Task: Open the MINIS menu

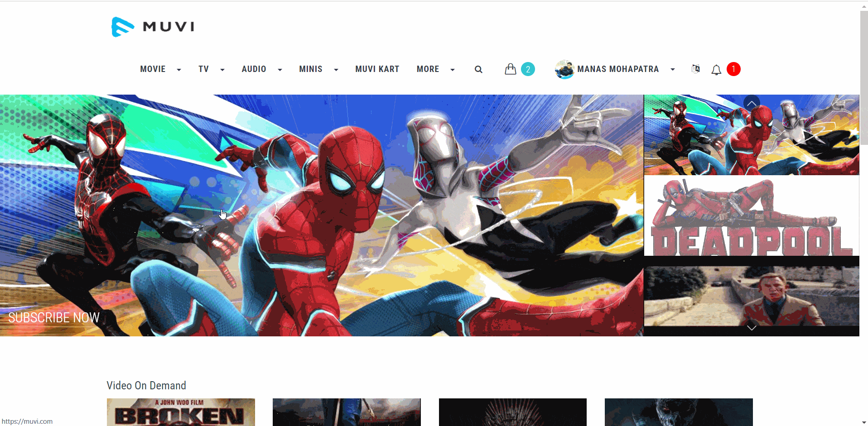Action: click(x=311, y=69)
